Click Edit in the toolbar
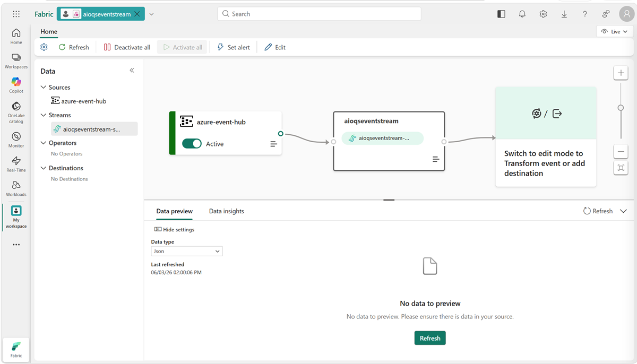This screenshot has width=637, height=364. coord(275,47)
